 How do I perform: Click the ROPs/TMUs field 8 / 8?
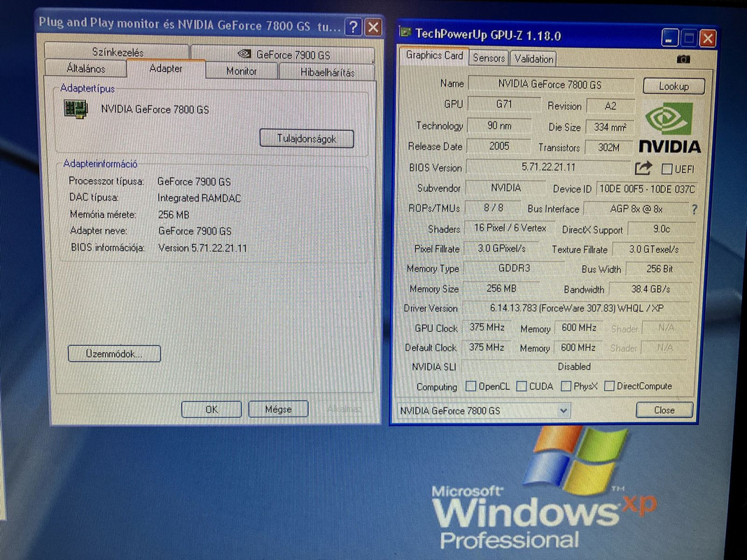coord(493,208)
